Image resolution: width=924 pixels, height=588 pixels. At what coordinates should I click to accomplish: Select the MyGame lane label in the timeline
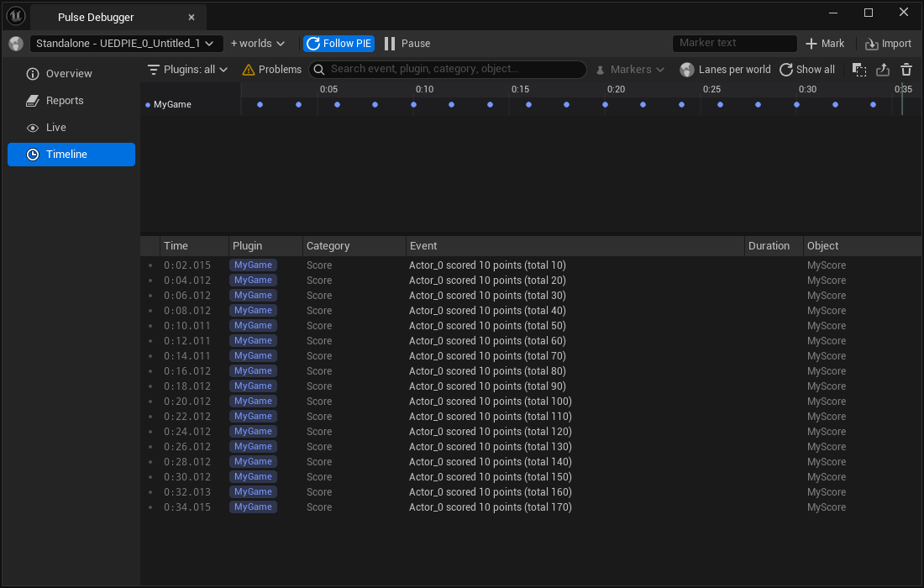172,105
